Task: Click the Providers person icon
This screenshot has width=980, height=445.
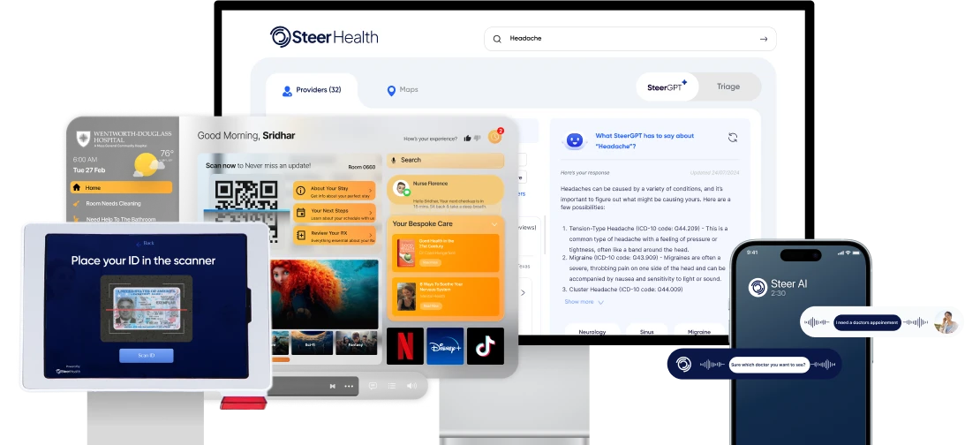Action: (287, 91)
